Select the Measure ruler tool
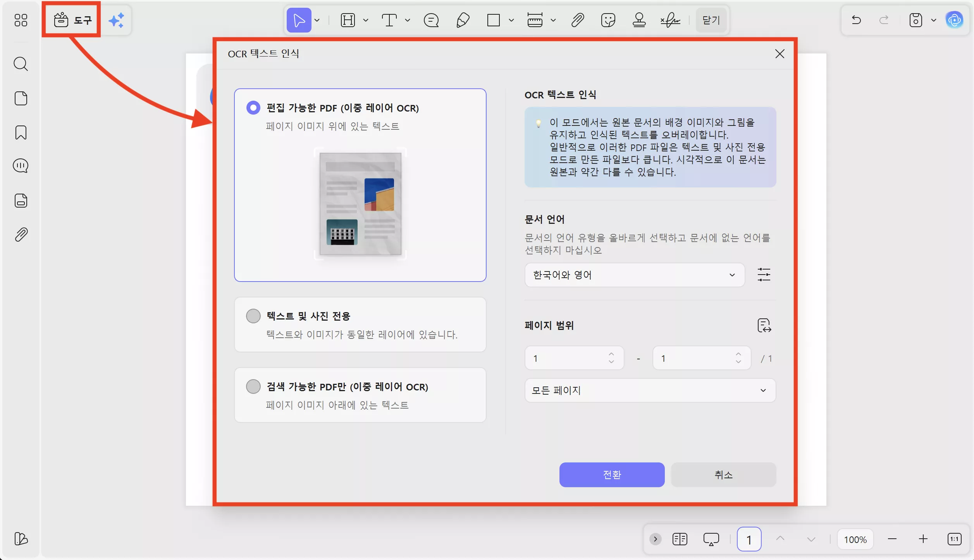Viewport: 974px width, 560px height. click(535, 20)
